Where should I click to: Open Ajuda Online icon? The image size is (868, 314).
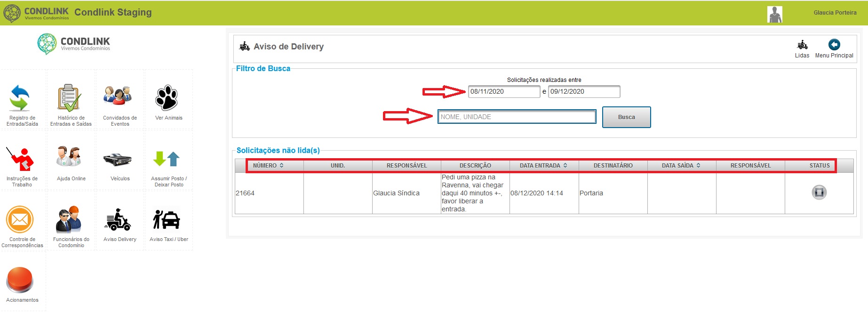point(69,156)
